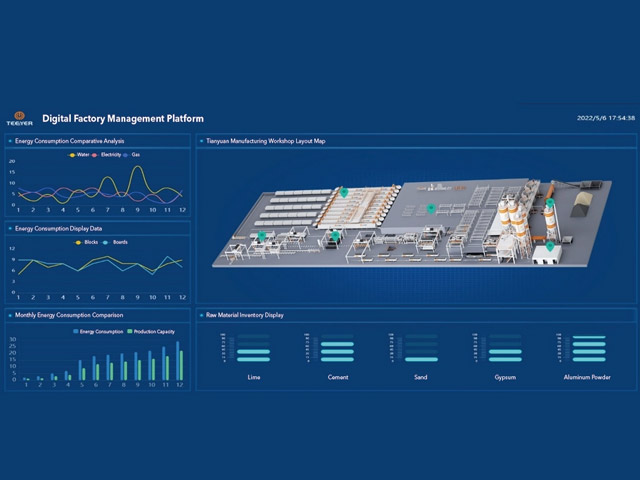Toggle the Boards legend item
This screenshot has width=640, height=480.
[x=115, y=242]
